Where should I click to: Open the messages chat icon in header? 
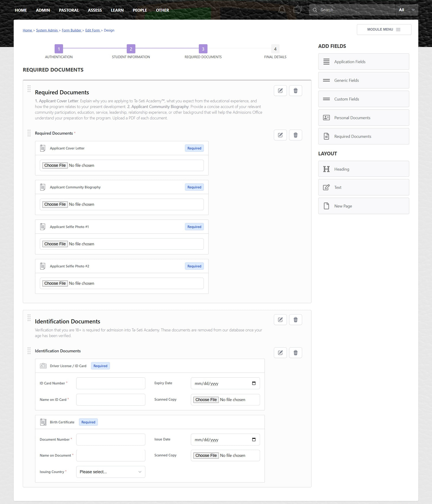click(x=298, y=10)
